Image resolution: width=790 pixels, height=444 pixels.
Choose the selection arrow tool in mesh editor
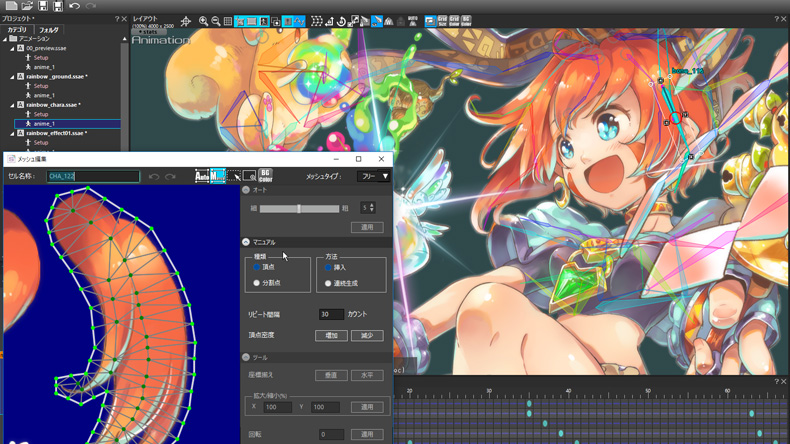234,176
